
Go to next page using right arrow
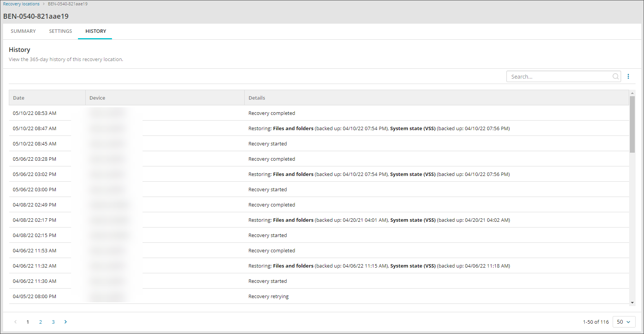pyautogui.click(x=66, y=322)
